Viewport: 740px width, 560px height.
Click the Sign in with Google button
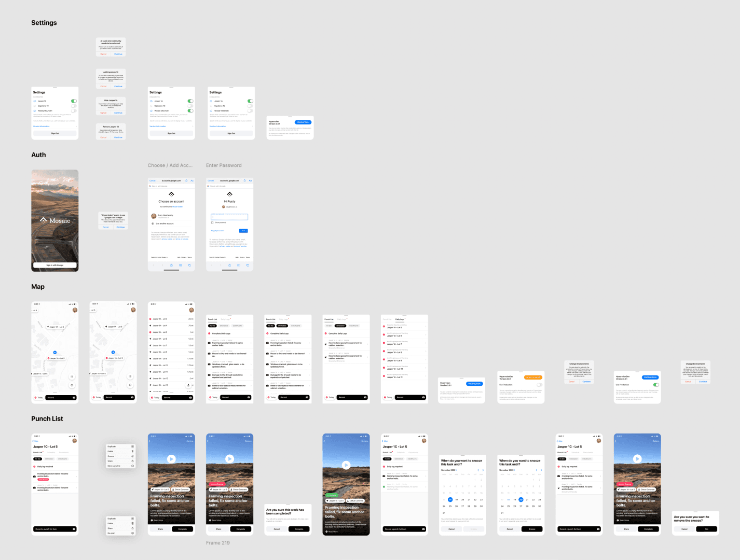55,265
